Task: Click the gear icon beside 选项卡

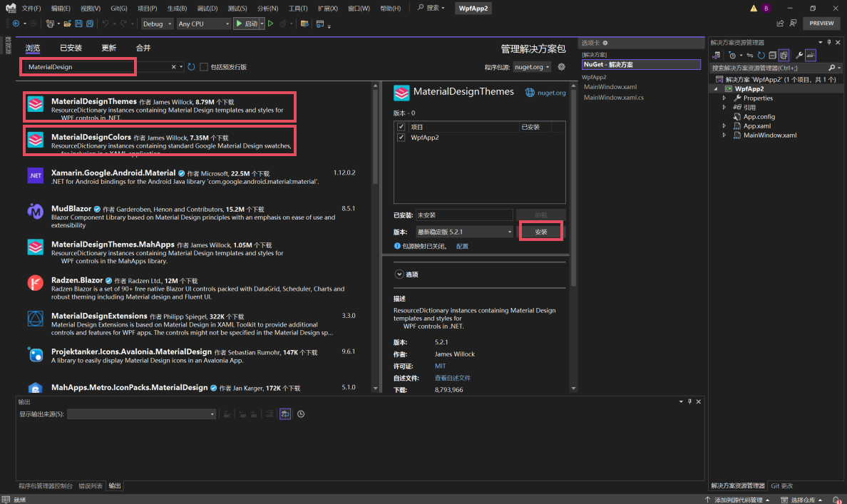Action: click(x=605, y=43)
